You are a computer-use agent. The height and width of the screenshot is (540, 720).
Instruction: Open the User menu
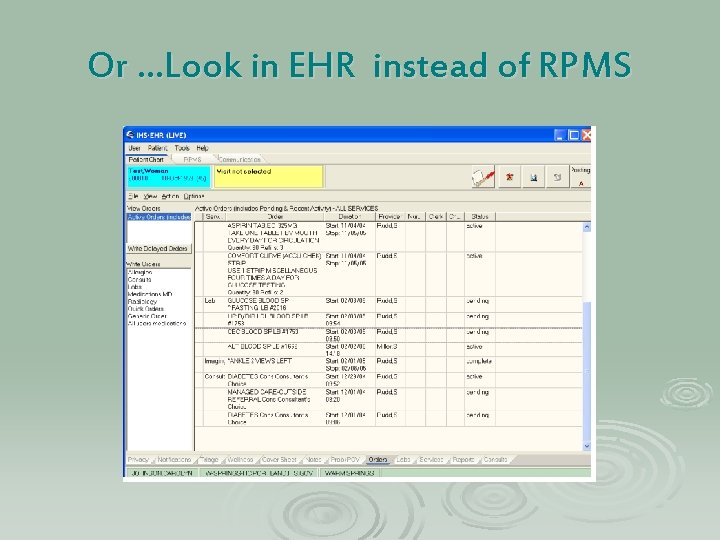(135, 148)
